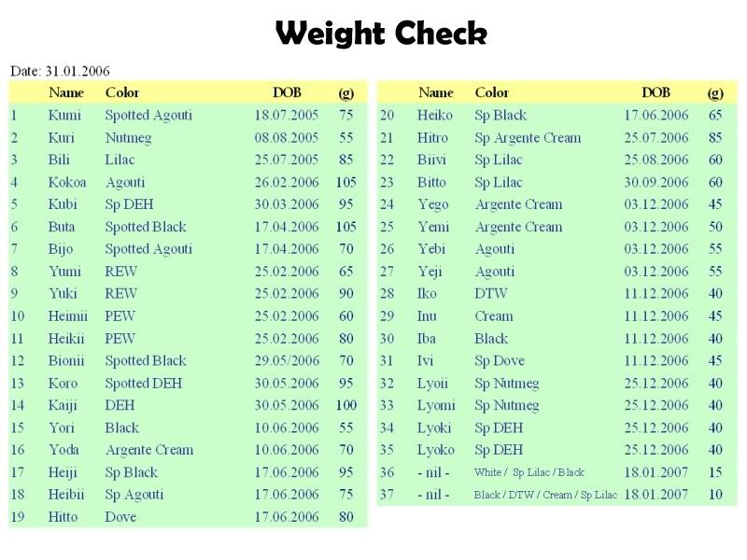Click the name Kumi in row 1
This screenshot has width=747, height=560.
coord(64,115)
